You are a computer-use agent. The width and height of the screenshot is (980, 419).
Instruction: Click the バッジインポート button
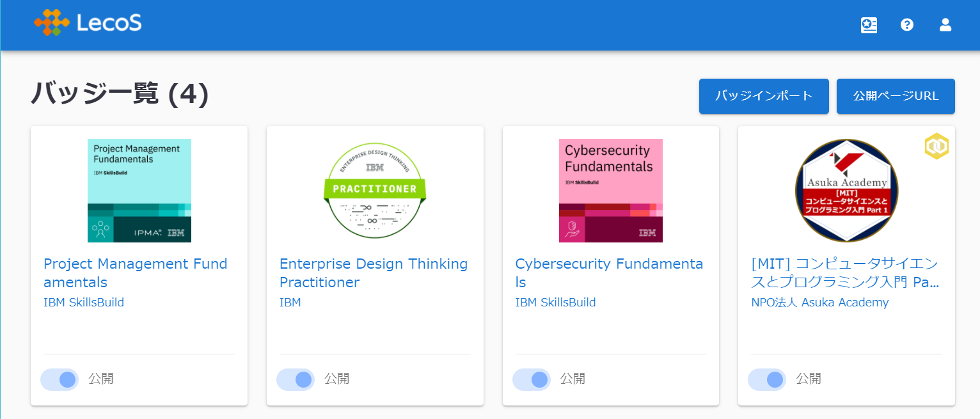point(764,96)
